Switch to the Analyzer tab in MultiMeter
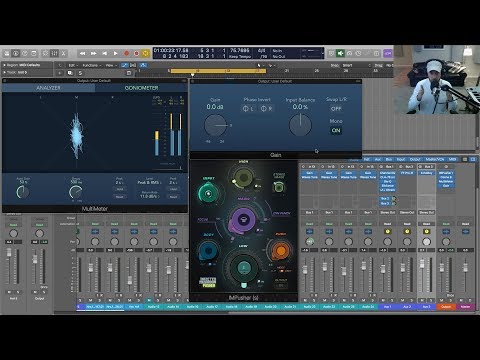This screenshot has height=360, width=480. pyautogui.click(x=49, y=88)
